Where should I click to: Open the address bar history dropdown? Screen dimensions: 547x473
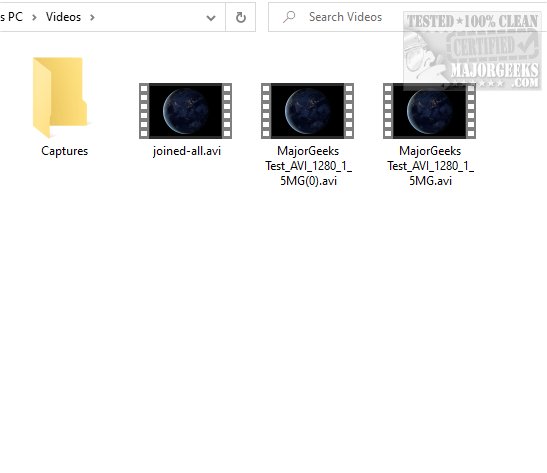pos(211,17)
